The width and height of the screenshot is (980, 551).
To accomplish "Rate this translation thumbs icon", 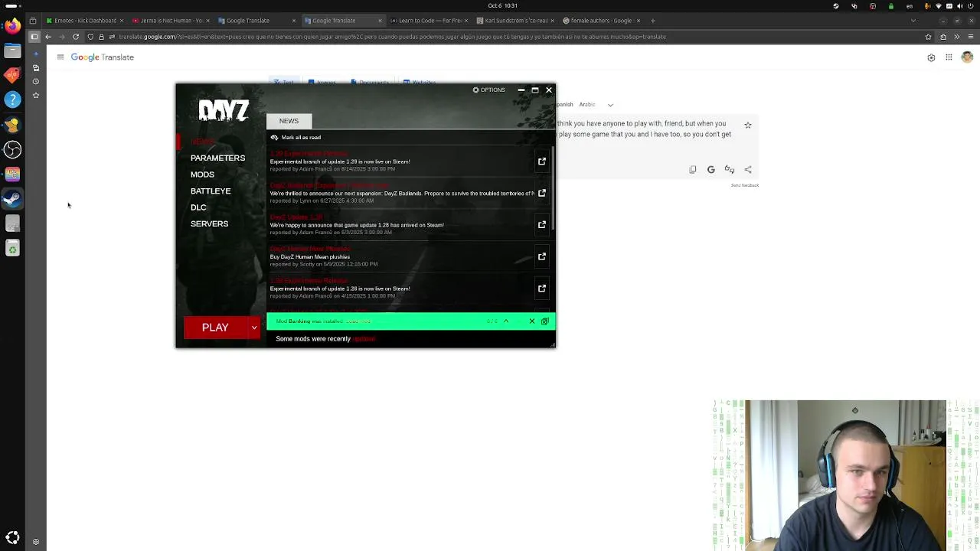I will (730, 170).
